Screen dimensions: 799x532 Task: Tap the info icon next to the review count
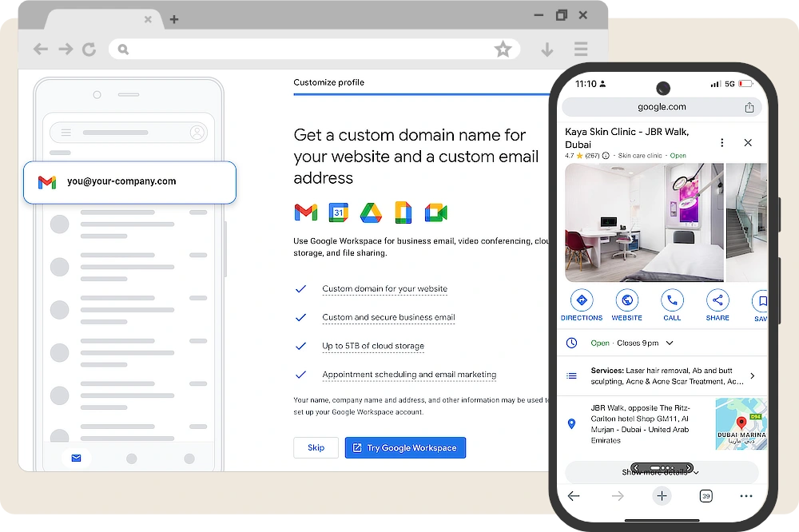point(606,156)
